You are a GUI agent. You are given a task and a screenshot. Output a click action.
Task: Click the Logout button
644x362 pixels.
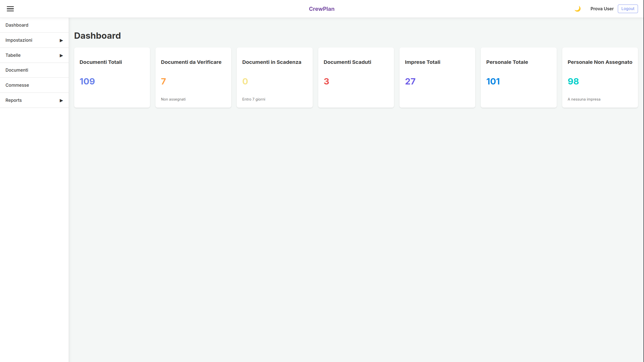tap(628, 9)
